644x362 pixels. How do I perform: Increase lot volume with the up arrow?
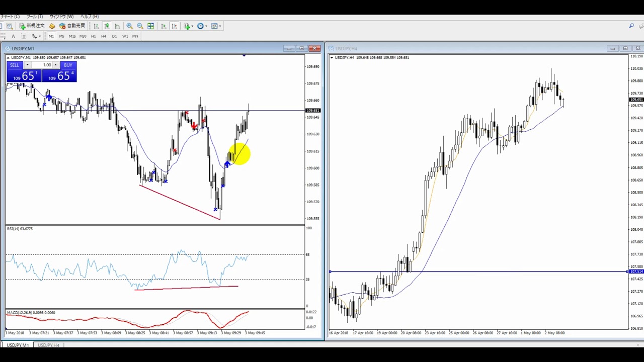[x=56, y=65]
